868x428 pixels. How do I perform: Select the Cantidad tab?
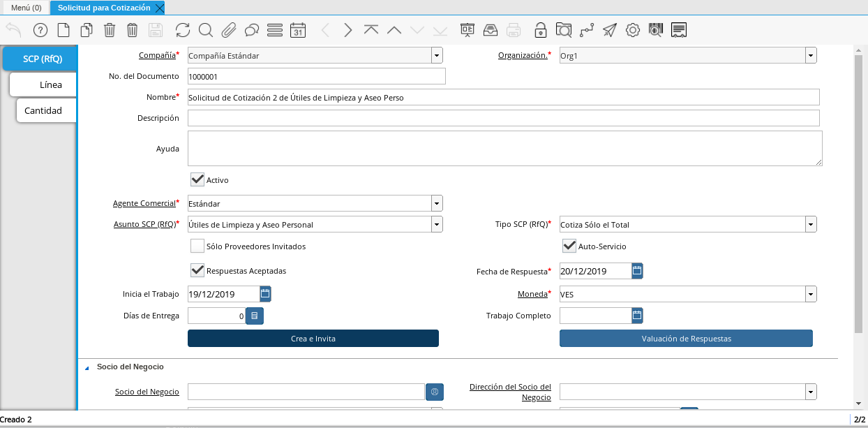point(43,110)
